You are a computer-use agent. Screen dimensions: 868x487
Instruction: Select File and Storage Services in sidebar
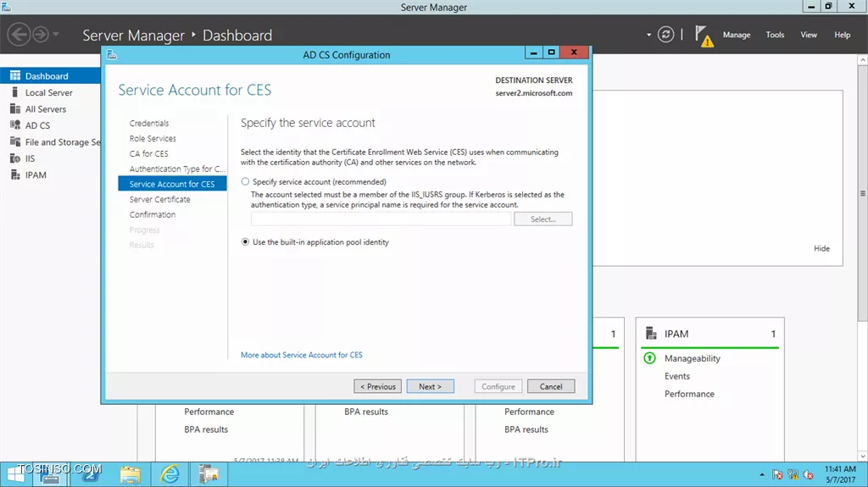(63, 142)
